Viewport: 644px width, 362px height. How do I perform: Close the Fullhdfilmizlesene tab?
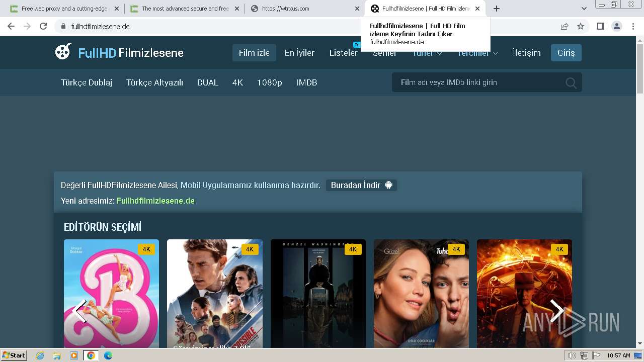(477, 9)
